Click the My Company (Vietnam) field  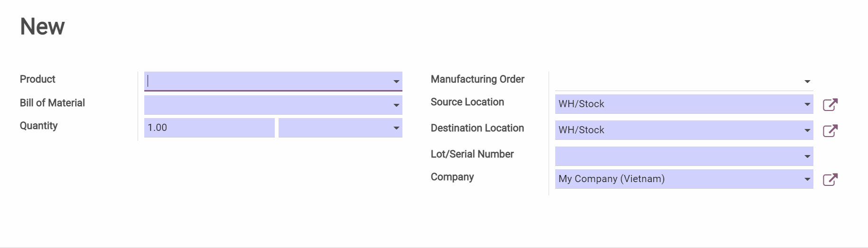612,179
